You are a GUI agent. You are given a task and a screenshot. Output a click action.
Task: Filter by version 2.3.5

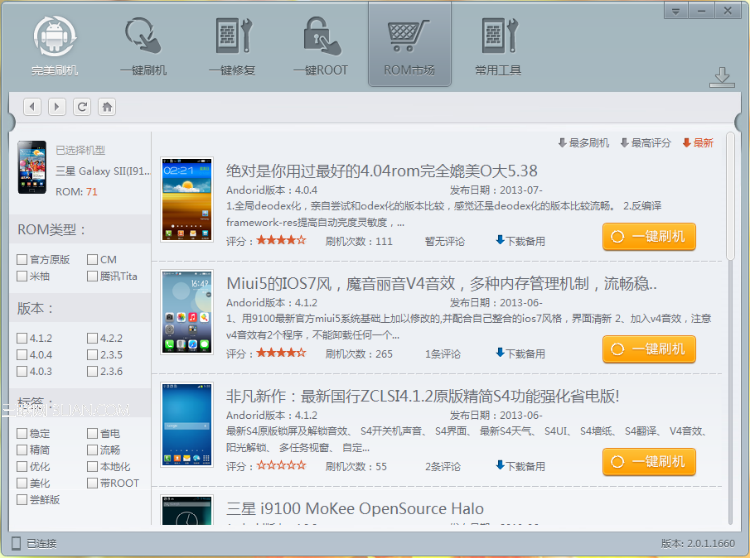point(92,355)
